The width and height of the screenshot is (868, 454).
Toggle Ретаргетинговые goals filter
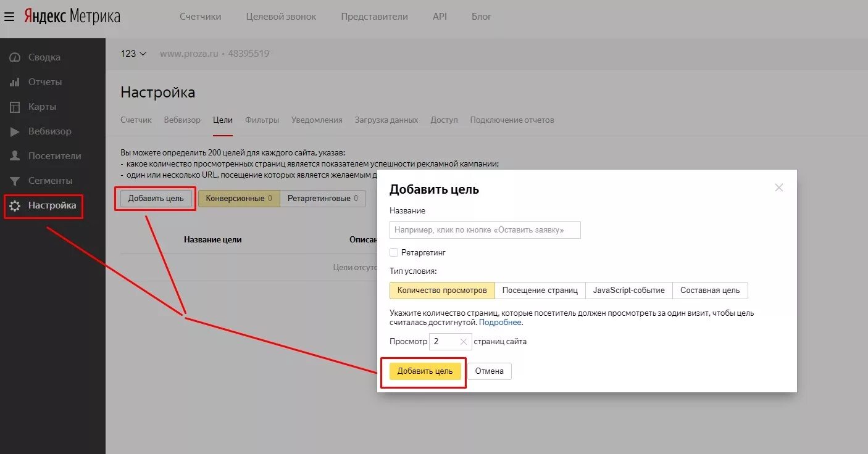323,199
